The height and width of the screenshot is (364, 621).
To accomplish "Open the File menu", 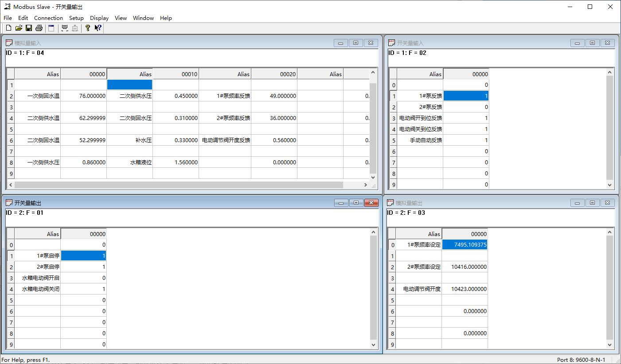I will [x=8, y=18].
